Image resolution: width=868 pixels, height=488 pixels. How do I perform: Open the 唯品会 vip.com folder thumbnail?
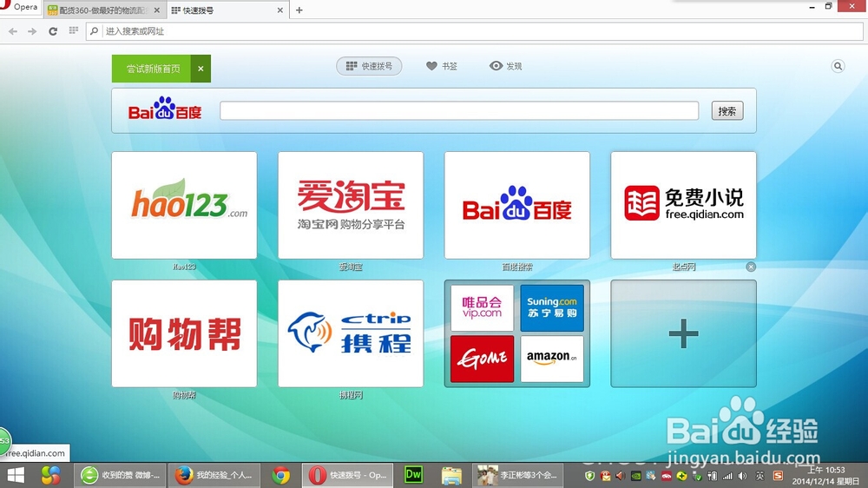[x=482, y=308]
